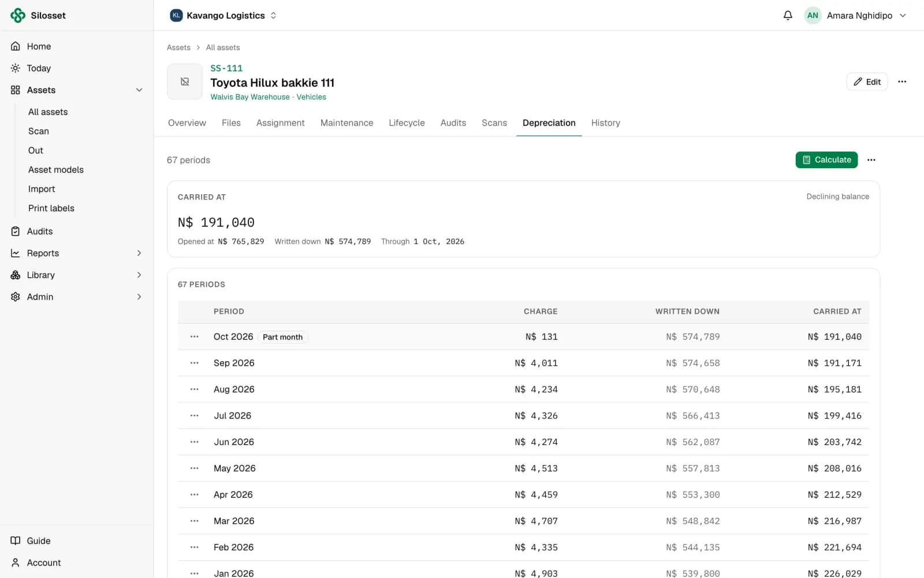Open the more options menu beside Edit
Screen dimensions: 924x578
tap(902, 81)
